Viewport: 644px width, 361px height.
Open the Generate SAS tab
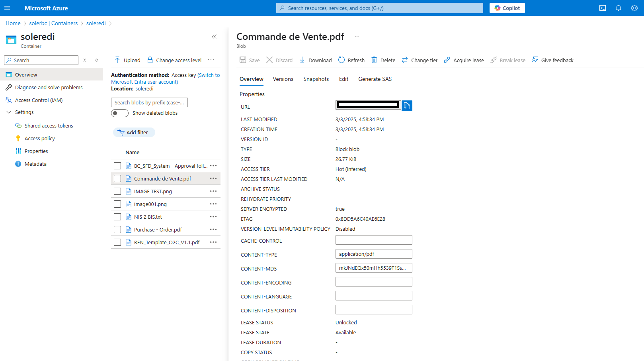pos(375,79)
